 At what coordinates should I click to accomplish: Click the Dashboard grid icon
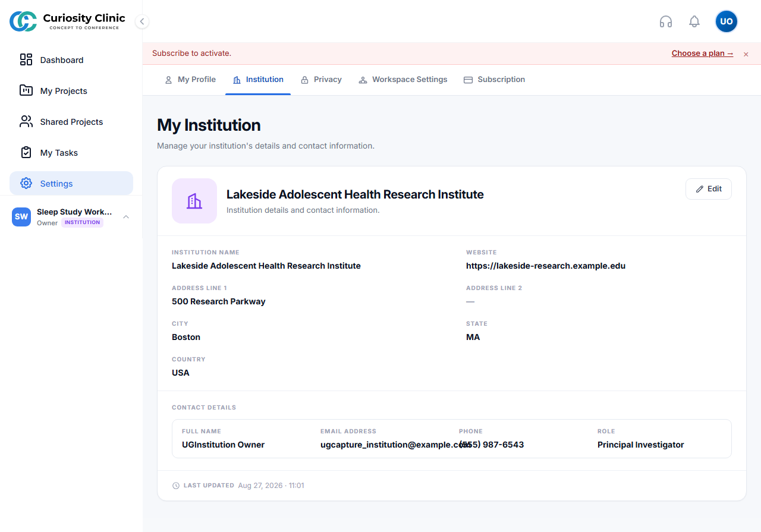26,59
